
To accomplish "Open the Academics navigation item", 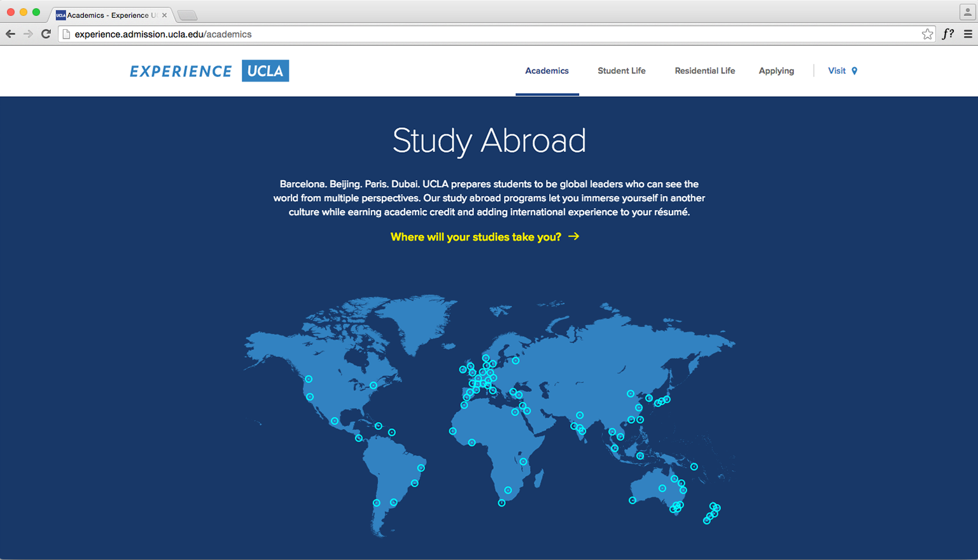I will point(547,71).
